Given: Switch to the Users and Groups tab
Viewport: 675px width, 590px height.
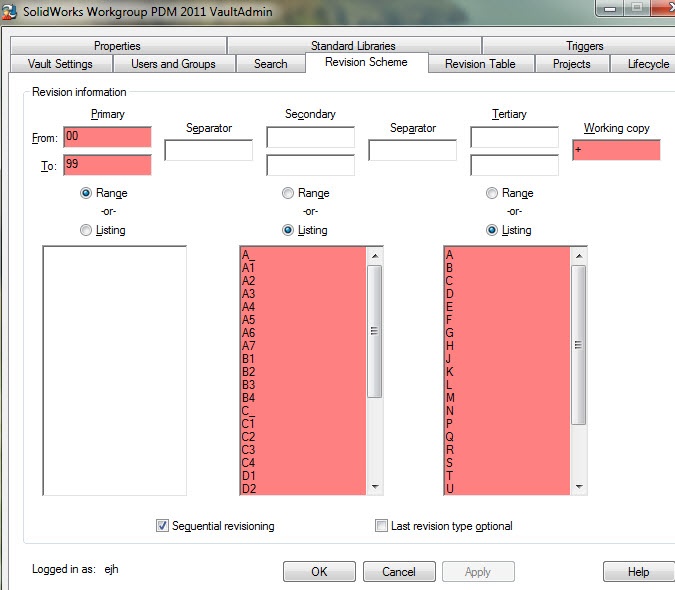Looking at the screenshot, I should coord(173,64).
